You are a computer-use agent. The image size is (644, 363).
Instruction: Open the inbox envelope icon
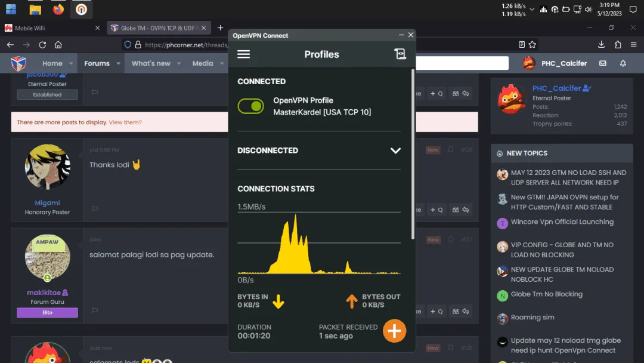(x=602, y=63)
